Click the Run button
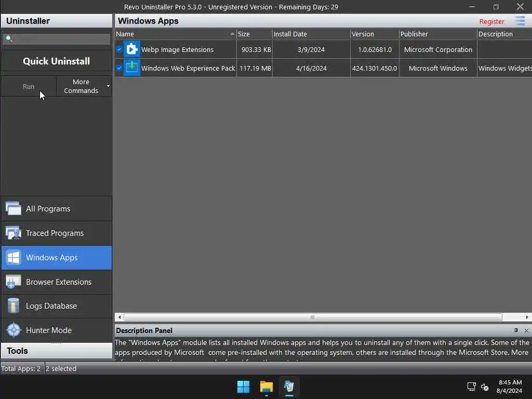Image resolution: width=532 pixels, height=399 pixels. [x=29, y=86]
